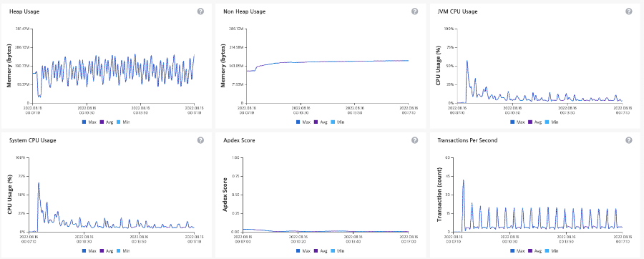644x259 pixels.
Task: Click the 50% tick on JVM CPU Usage axis
Action: coord(450,66)
